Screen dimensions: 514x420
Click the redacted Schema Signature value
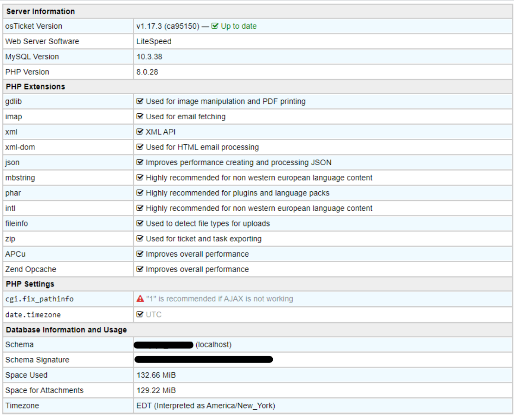[x=204, y=360]
